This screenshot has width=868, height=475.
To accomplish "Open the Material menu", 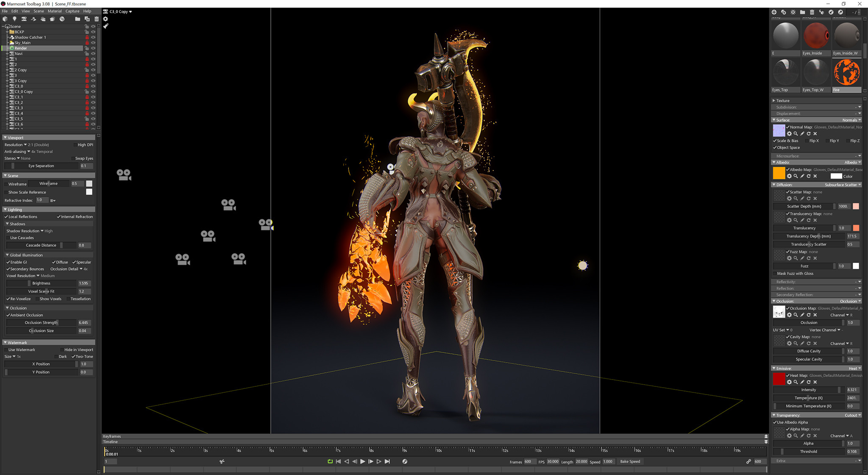I will pyautogui.click(x=54, y=11).
